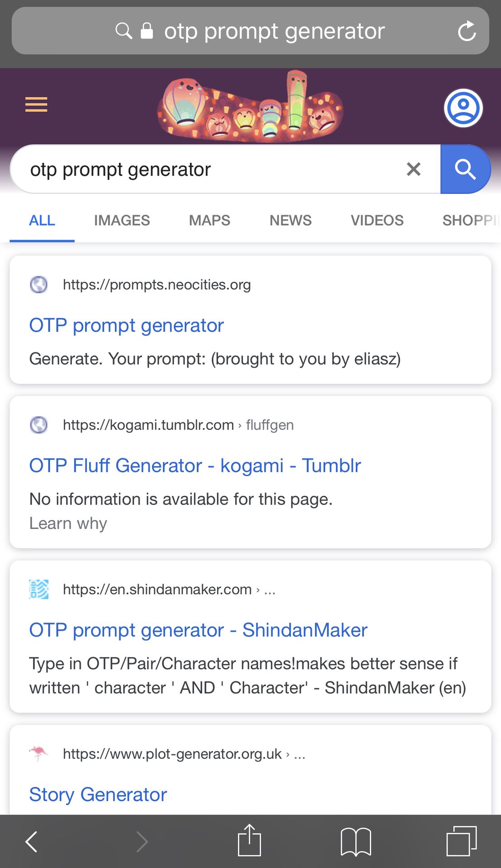Image resolution: width=501 pixels, height=868 pixels.
Task: Switch to the MAPS tab
Action: click(x=210, y=220)
